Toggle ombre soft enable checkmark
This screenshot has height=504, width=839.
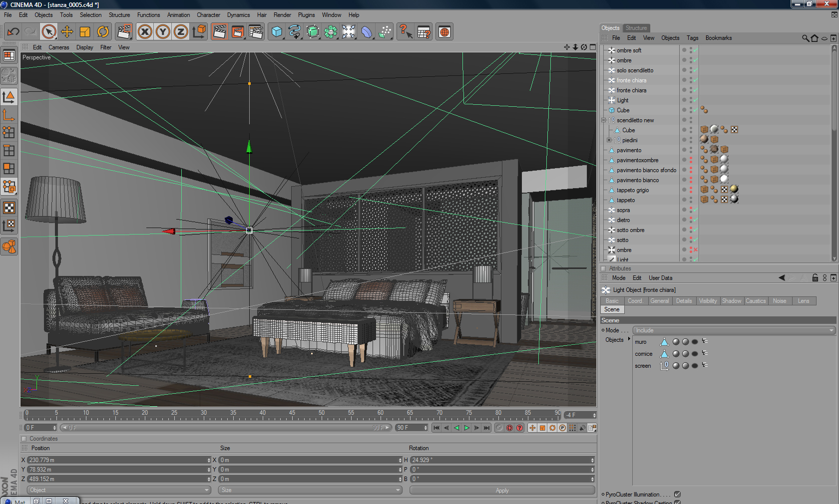695,50
